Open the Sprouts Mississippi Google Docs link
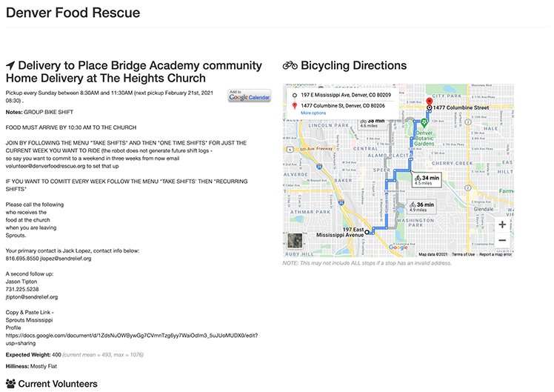The height and width of the screenshot is (392, 554). 131,339
